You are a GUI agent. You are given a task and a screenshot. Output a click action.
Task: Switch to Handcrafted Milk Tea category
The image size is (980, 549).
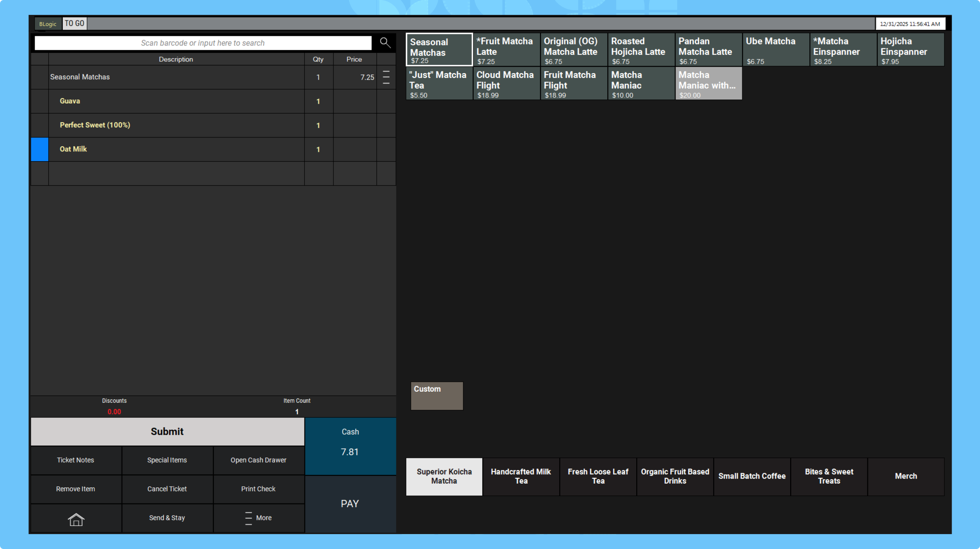point(521,477)
